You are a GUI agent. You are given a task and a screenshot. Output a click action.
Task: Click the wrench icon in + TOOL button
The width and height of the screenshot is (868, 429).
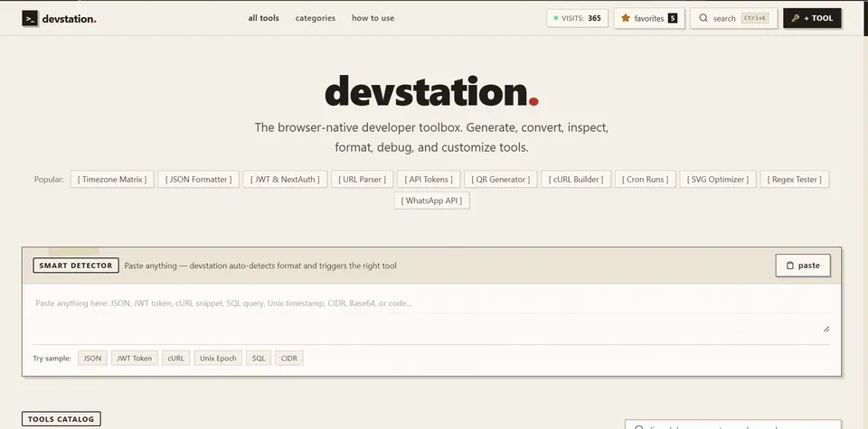[796, 18]
